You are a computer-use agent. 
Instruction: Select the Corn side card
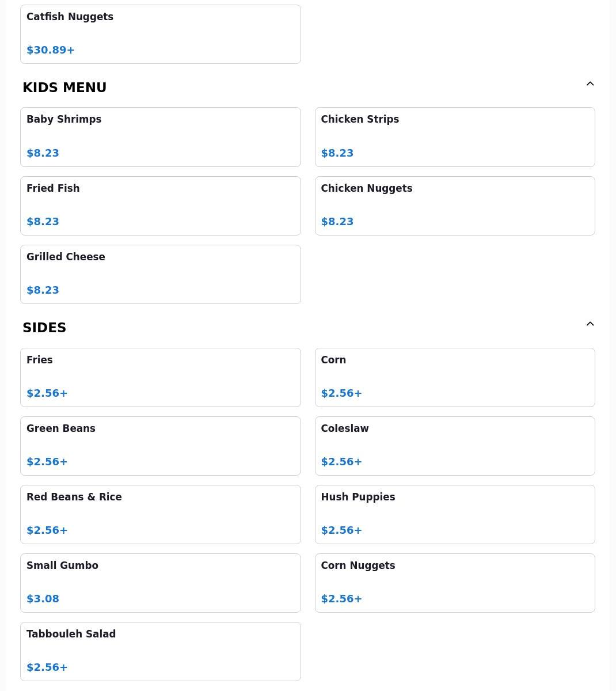(x=455, y=377)
